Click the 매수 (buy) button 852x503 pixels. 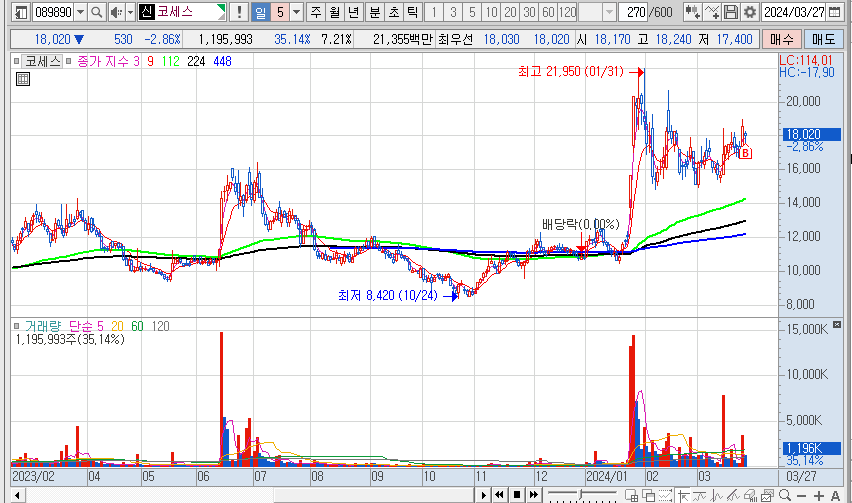pyautogui.click(x=782, y=39)
